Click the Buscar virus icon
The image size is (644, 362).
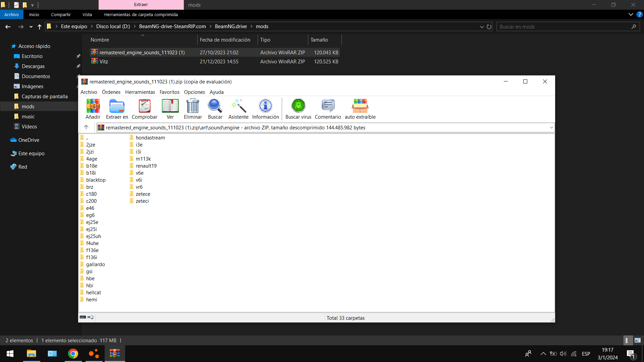pyautogui.click(x=298, y=109)
